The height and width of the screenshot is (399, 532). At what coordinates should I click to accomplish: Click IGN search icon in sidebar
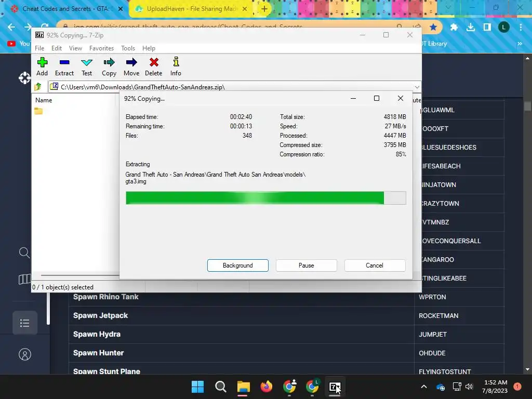pyautogui.click(x=24, y=252)
